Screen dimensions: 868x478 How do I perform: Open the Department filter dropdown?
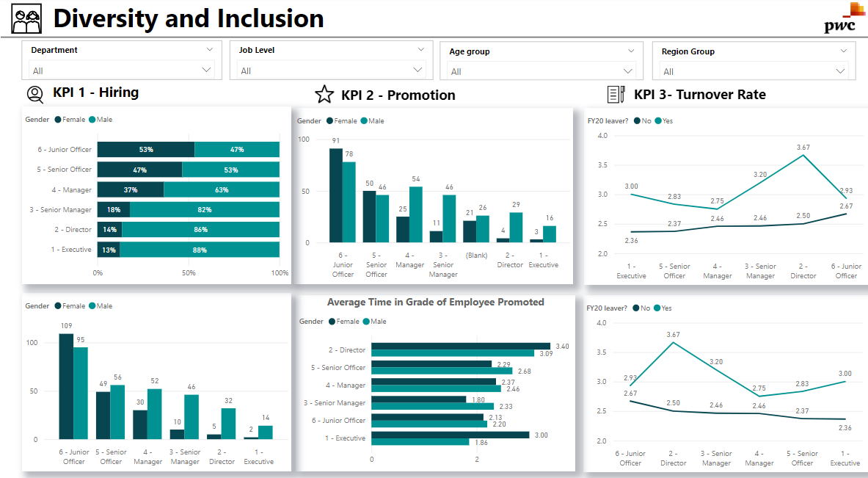[x=208, y=50]
